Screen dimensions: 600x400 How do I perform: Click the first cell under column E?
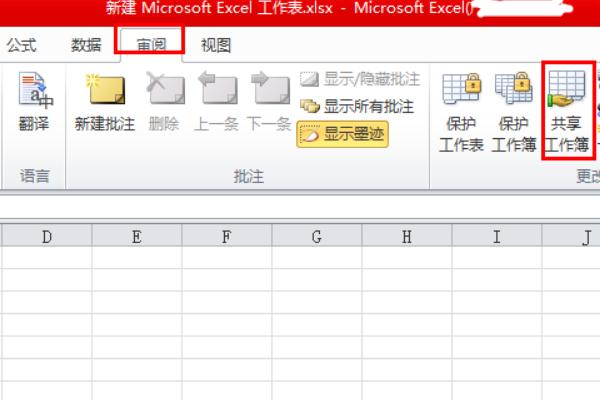point(136,257)
